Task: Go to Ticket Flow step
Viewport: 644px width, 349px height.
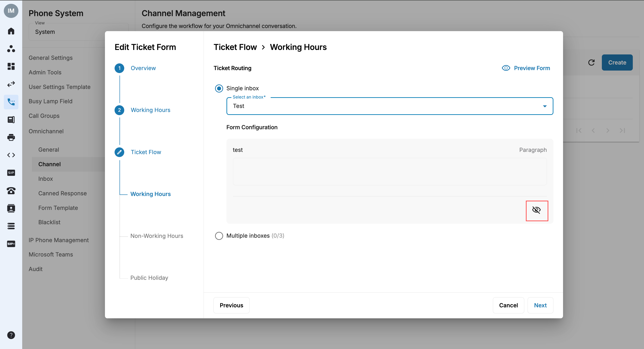Action: [146, 152]
